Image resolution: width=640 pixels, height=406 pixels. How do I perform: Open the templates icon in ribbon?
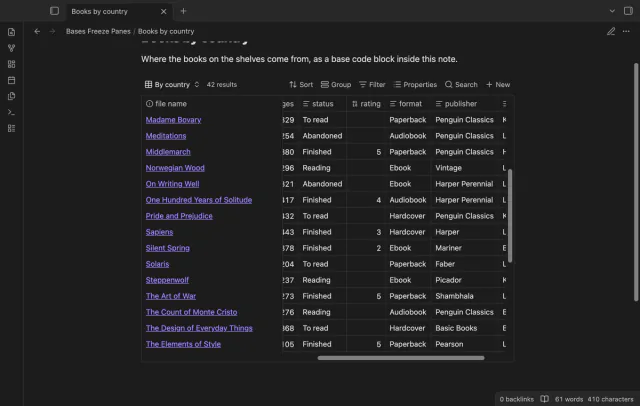pos(11,96)
